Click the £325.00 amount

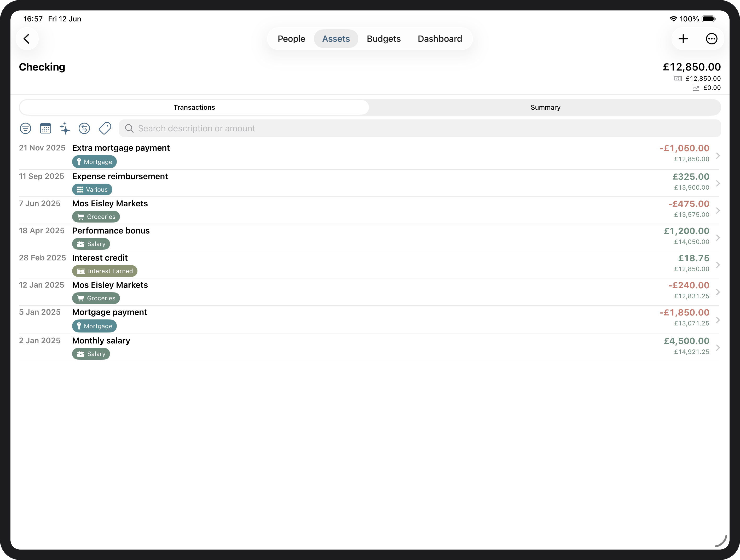(x=691, y=177)
